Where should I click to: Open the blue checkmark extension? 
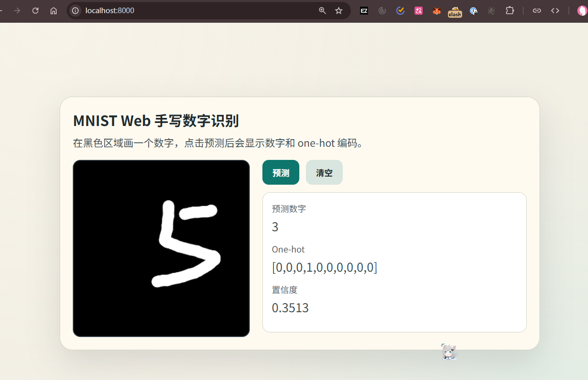pyautogui.click(x=400, y=11)
